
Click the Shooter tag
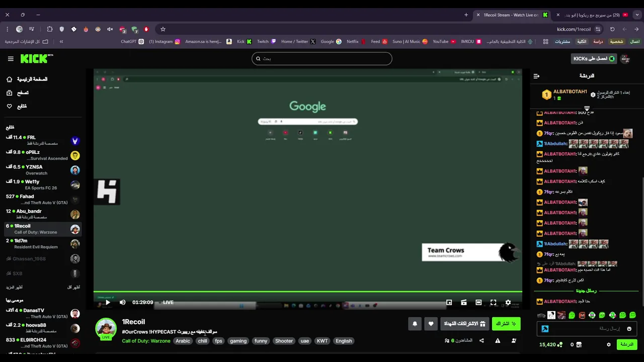[x=284, y=341]
